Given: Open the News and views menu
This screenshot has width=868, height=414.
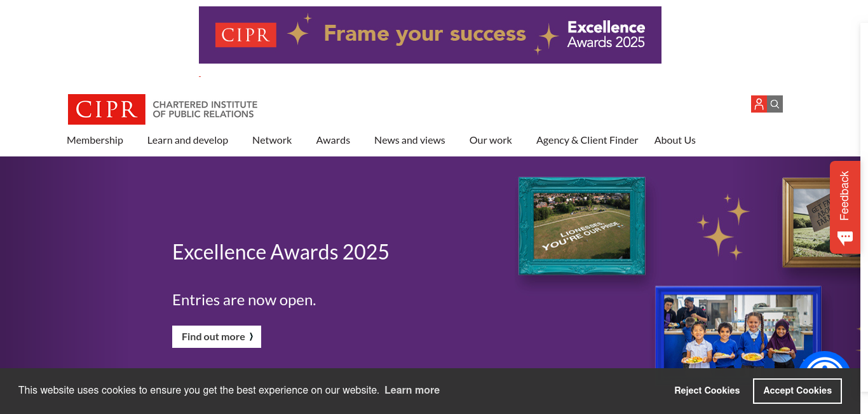Looking at the screenshot, I should (410, 141).
